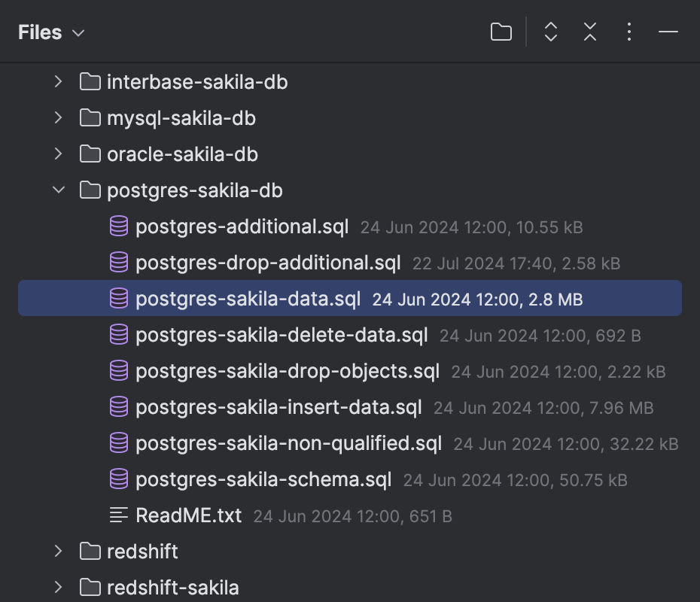
Task: Expand the oracle-sakila-db folder chevron
Action: pos(58,154)
